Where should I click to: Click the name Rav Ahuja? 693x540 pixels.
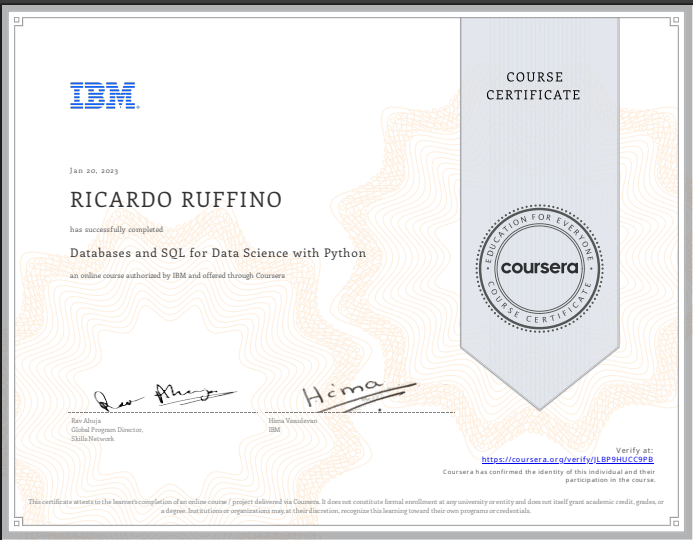[x=86, y=421]
